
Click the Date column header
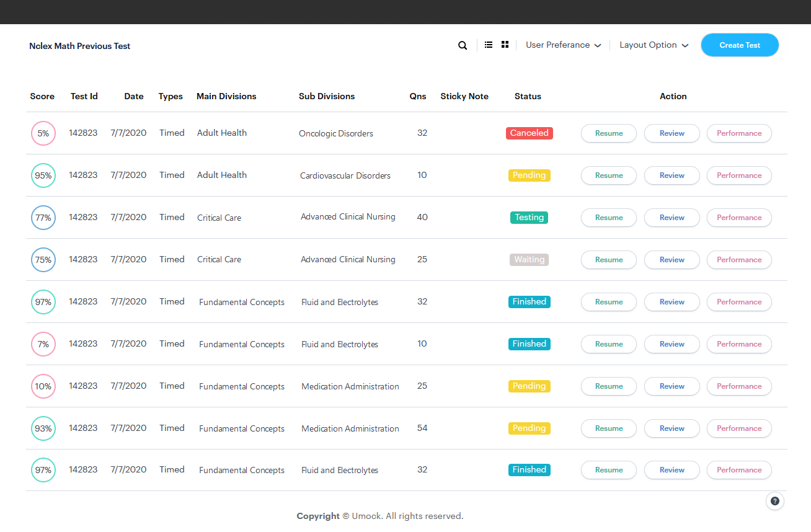134,96
